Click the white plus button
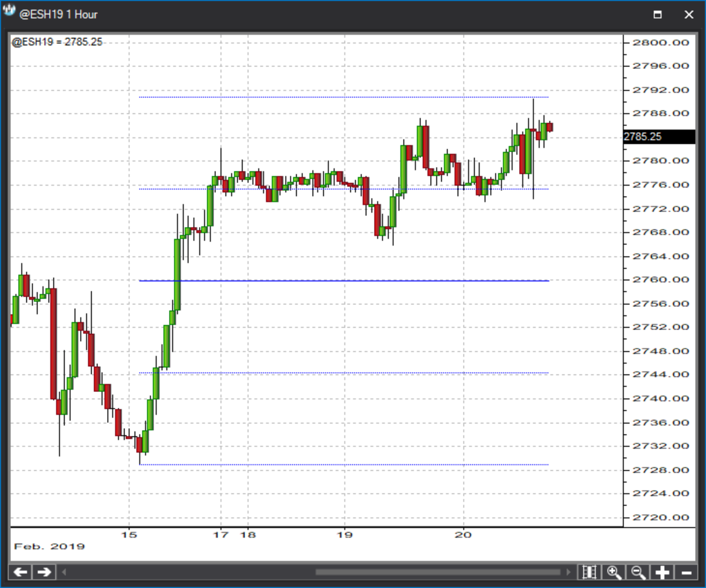 click(662, 573)
